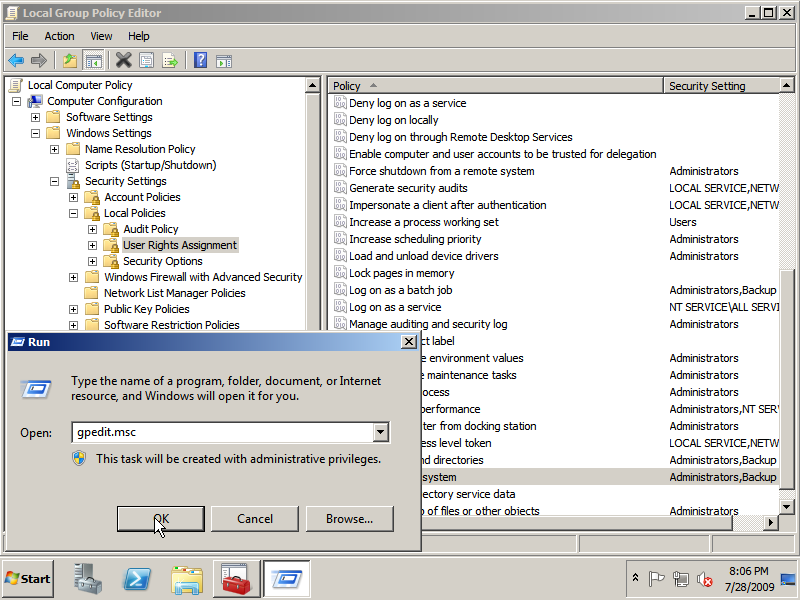The height and width of the screenshot is (600, 800).
Task: Click the horizontal scroll right arrow
Action: tap(770, 522)
